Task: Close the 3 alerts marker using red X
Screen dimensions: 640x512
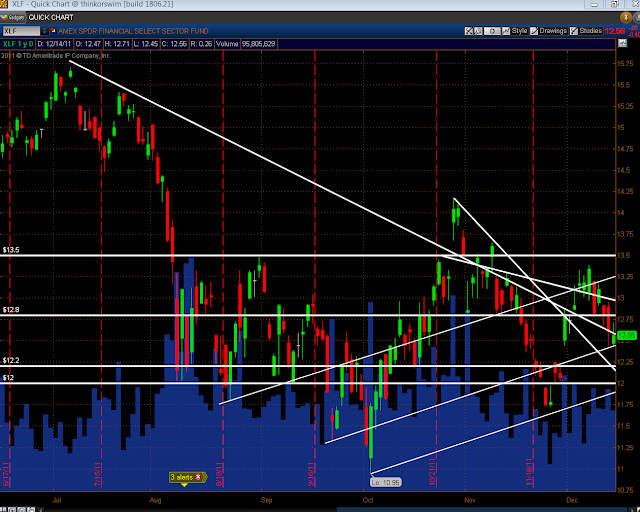Action: [x=198, y=477]
